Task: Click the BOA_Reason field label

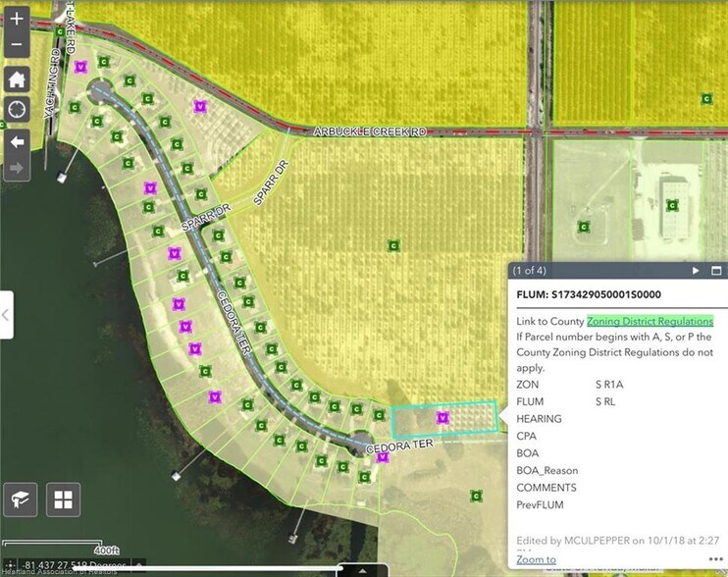Action: (x=547, y=470)
